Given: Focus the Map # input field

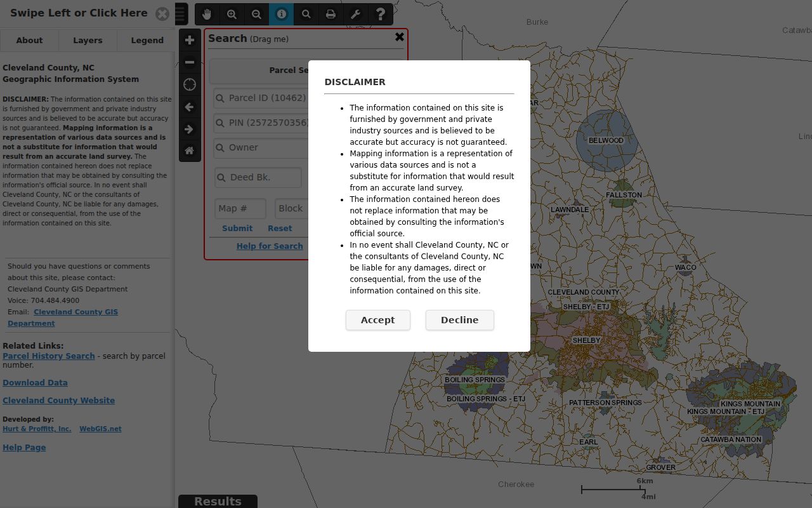Looking at the screenshot, I should pos(240,208).
